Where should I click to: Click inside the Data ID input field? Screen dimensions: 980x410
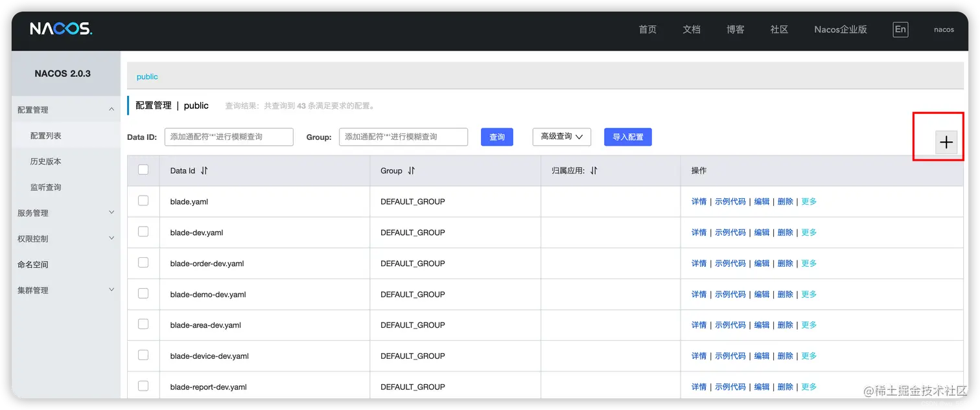229,137
